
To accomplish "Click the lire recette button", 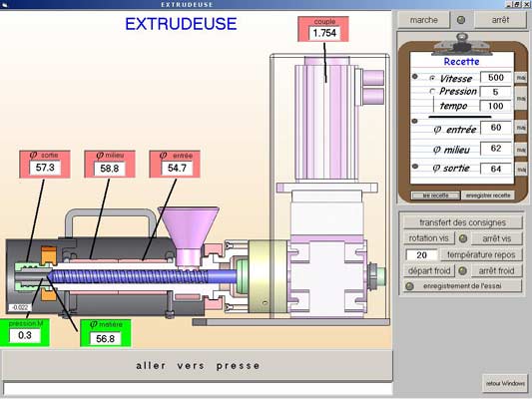I will 435,196.
